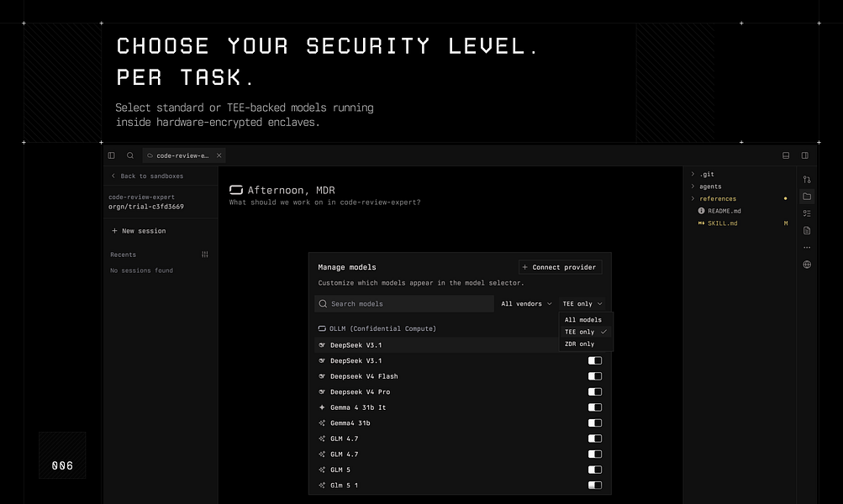843x504 pixels.
Task: Click the Search models input field
Action: click(404, 303)
